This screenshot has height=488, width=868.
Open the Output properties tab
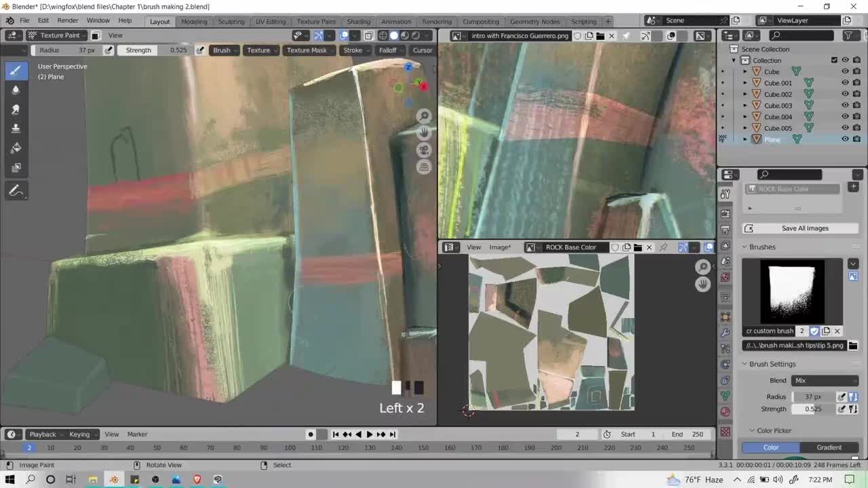click(726, 230)
